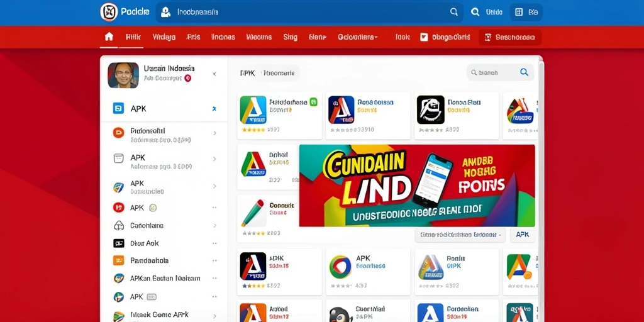Select the APK tab above app cards
The width and height of the screenshot is (644, 322).
click(248, 73)
